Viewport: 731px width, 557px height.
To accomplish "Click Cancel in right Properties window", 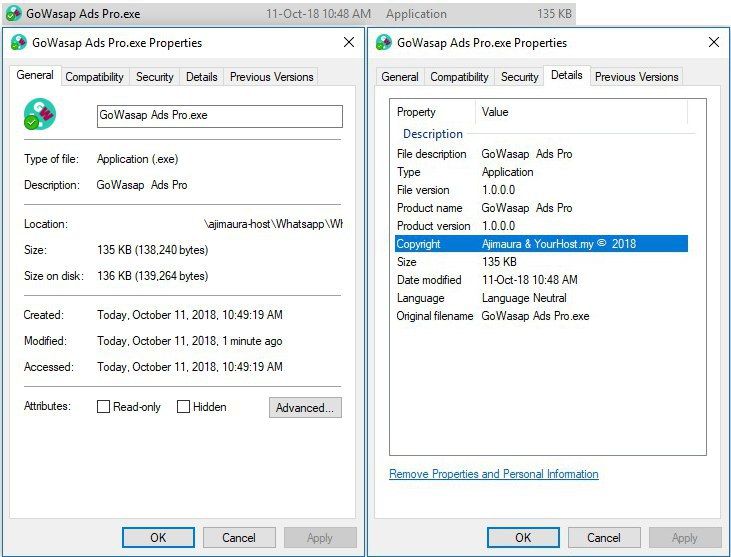I will (604, 538).
